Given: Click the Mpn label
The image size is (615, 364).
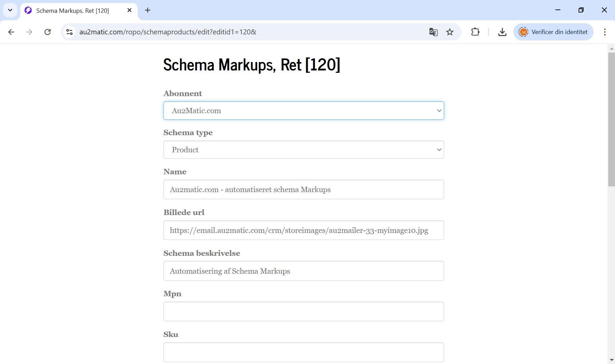Looking at the screenshot, I should [x=172, y=294].
